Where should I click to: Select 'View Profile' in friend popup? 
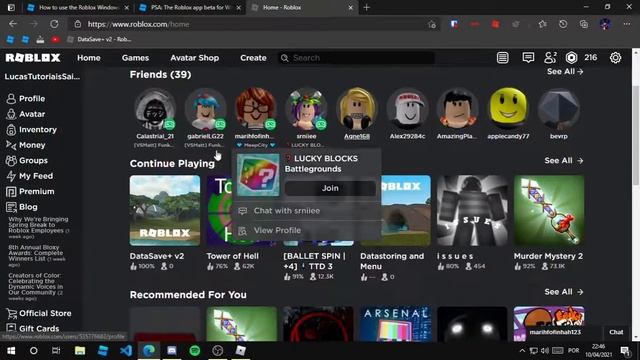(x=307, y=230)
